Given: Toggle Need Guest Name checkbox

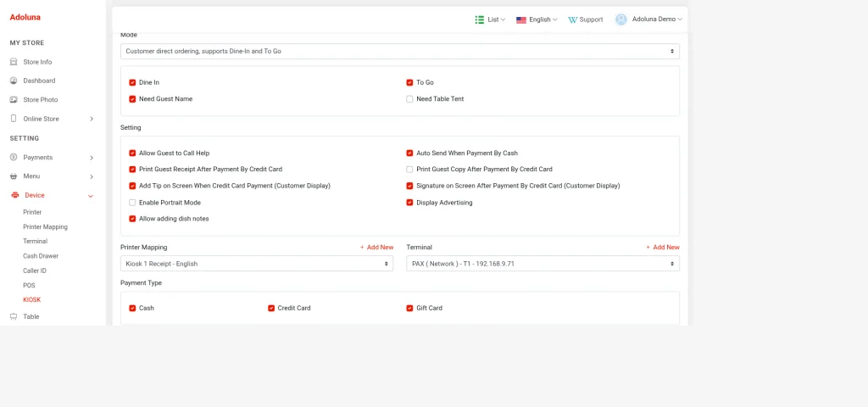Looking at the screenshot, I should click(132, 99).
